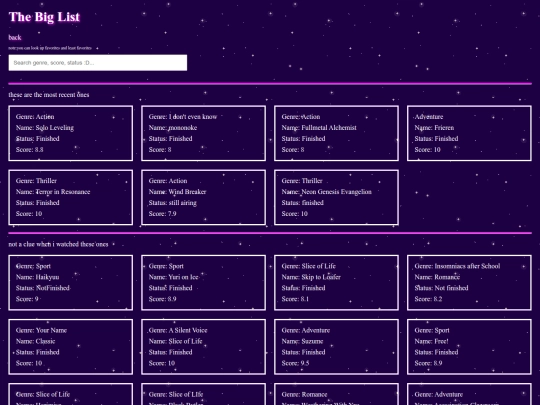
Task: Click 'Status: still airing' text
Action: click(173, 203)
